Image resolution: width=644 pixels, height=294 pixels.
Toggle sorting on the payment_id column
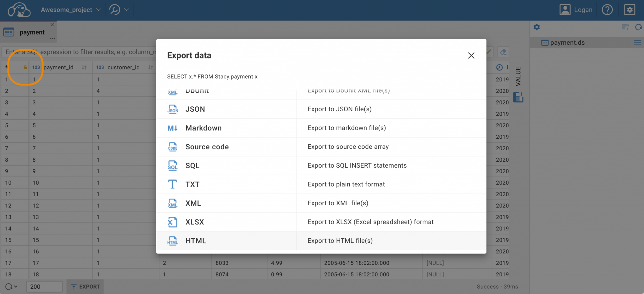click(84, 67)
